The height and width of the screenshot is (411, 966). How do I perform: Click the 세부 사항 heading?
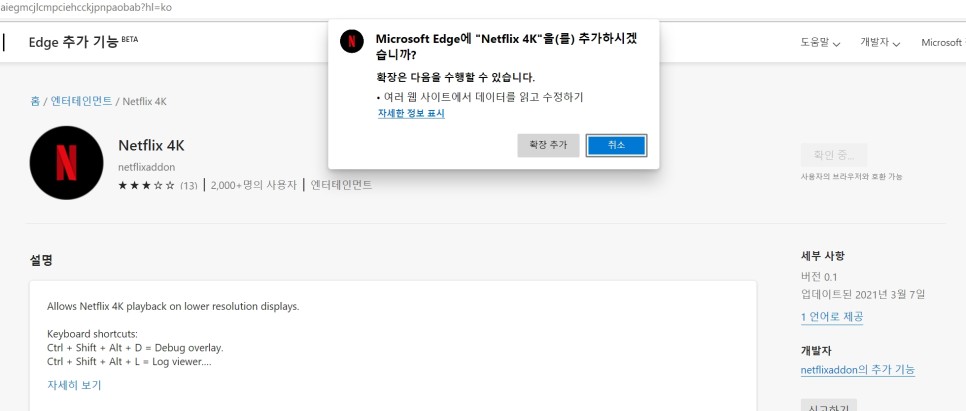pyautogui.click(x=822, y=256)
